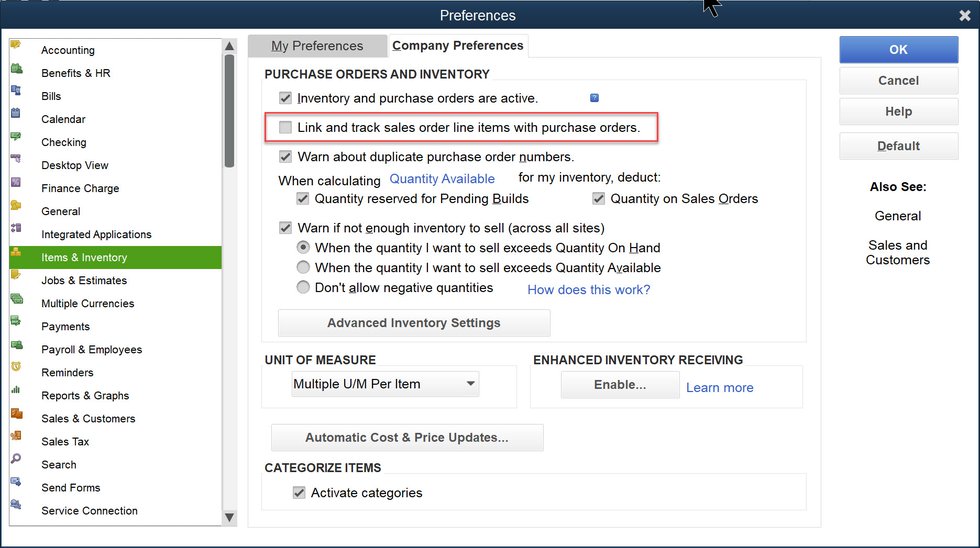The height and width of the screenshot is (548, 980).
Task: Toggle Quantity on Sales Orders checkbox
Action: pyautogui.click(x=599, y=199)
